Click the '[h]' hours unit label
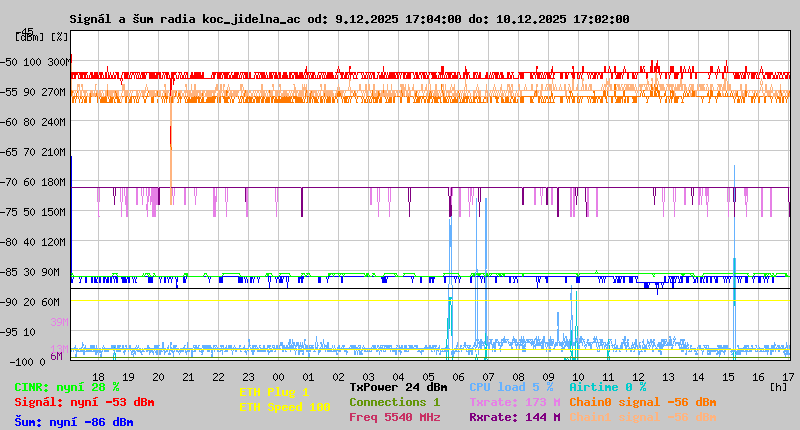Image resolution: width=800 pixels, height=430 pixels. tap(779, 387)
